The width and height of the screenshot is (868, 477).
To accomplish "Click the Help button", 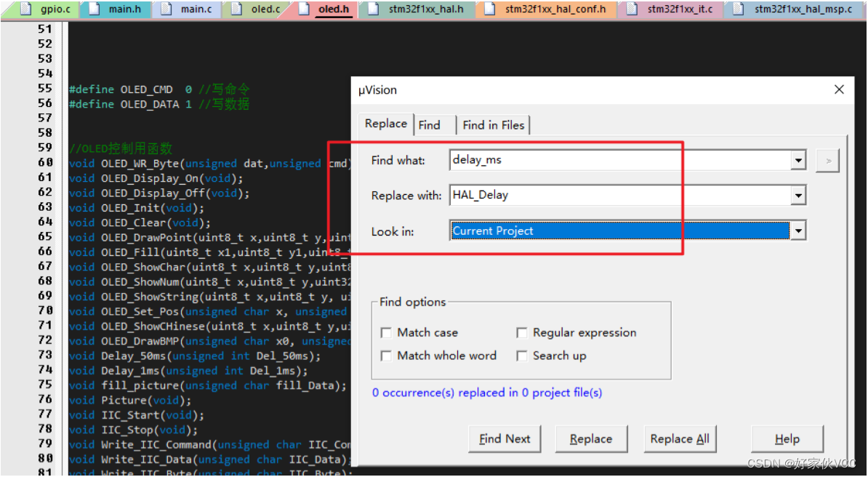I will click(787, 438).
